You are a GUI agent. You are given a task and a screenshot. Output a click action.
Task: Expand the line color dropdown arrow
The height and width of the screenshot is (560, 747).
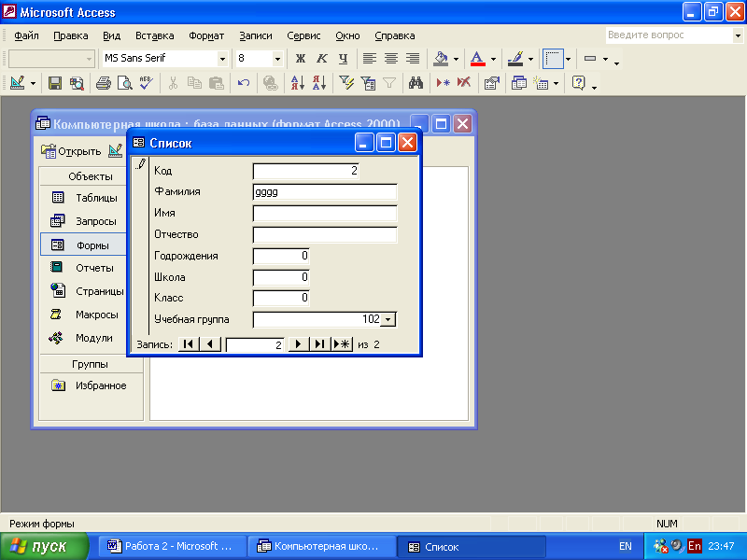coord(530,59)
